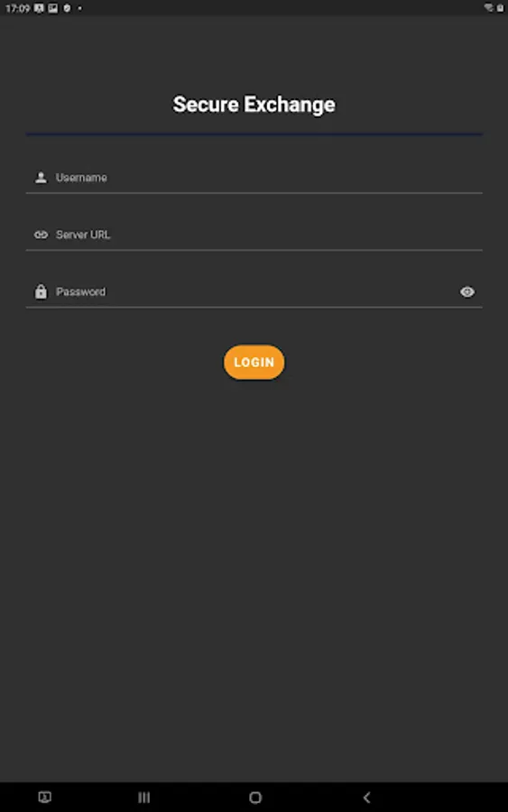
Task: Open recent apps with the three-bar icon
Action: pos(144,797)
